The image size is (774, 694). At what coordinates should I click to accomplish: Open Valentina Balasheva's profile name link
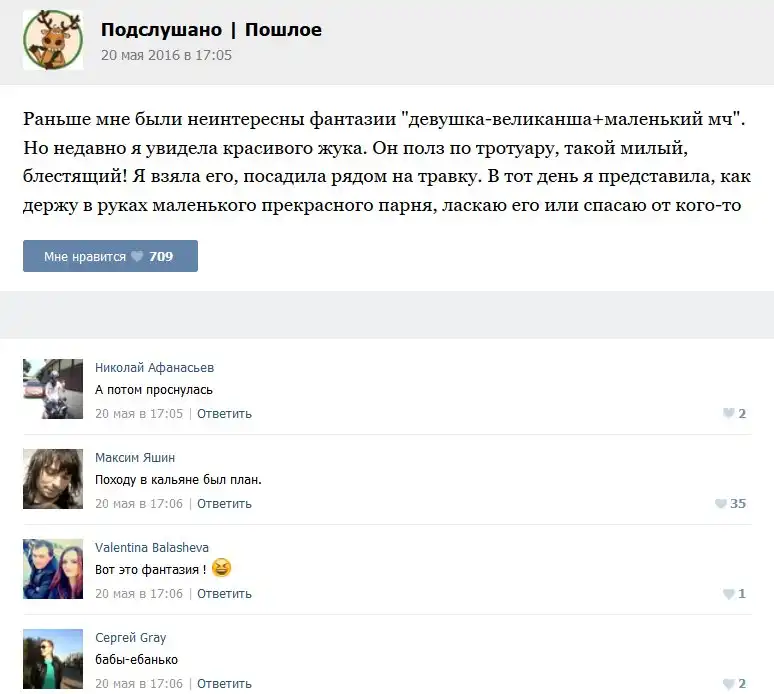click(152, 548)
